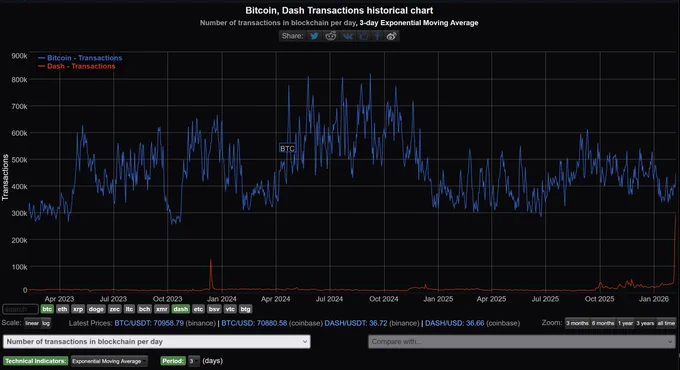680x370 pixels.
Task: Focus the coin search field
Action: point(20,309)
